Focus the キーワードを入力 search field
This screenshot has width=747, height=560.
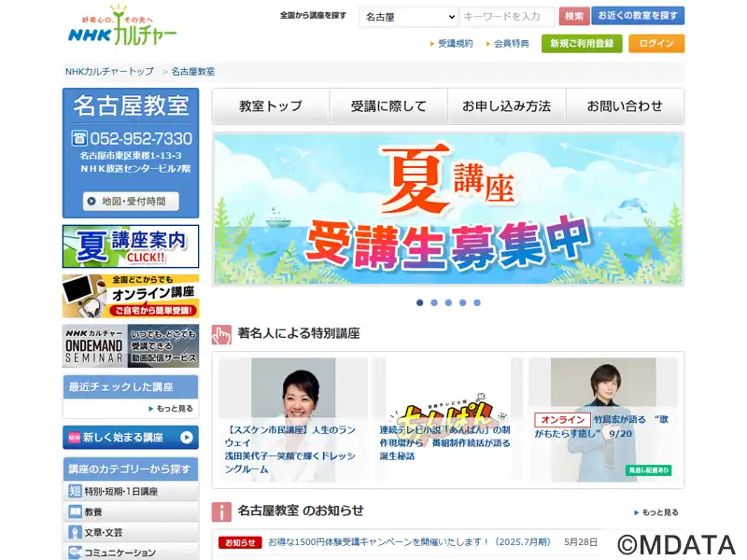pos(508,17)
